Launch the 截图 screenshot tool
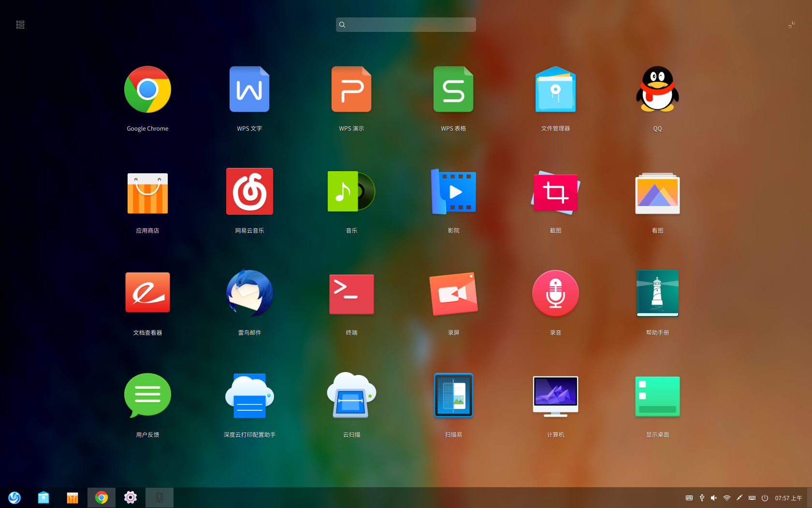 (555, 193)
